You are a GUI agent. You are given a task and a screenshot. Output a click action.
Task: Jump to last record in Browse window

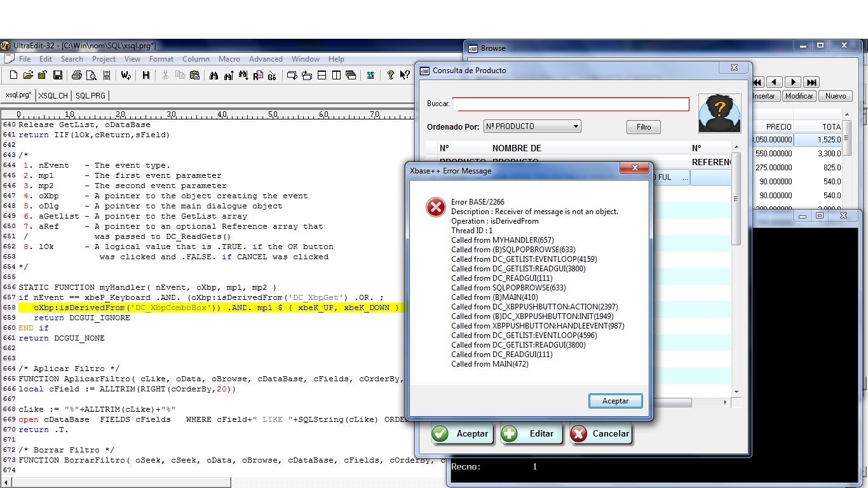click(811, 82)
